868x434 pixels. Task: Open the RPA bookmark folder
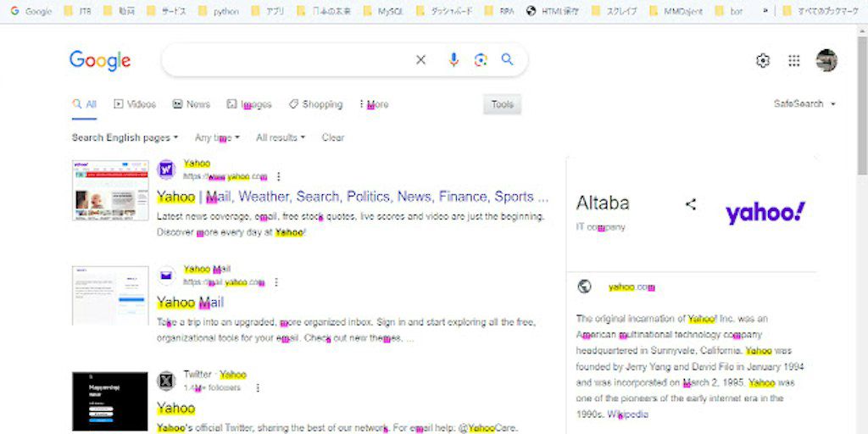[x=499, y=11]
